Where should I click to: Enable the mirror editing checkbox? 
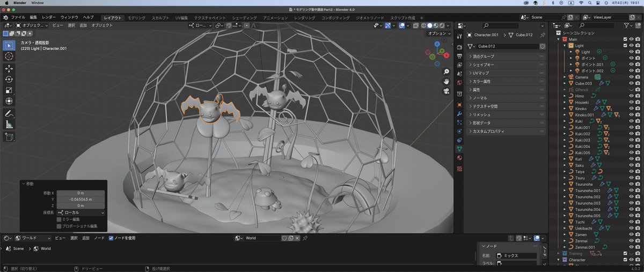pos(59,219)
